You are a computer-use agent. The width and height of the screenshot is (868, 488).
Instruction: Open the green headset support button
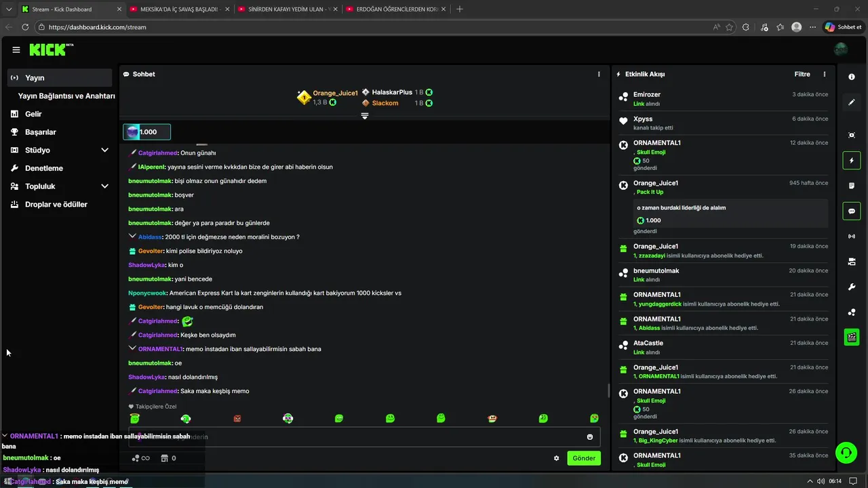846,452
